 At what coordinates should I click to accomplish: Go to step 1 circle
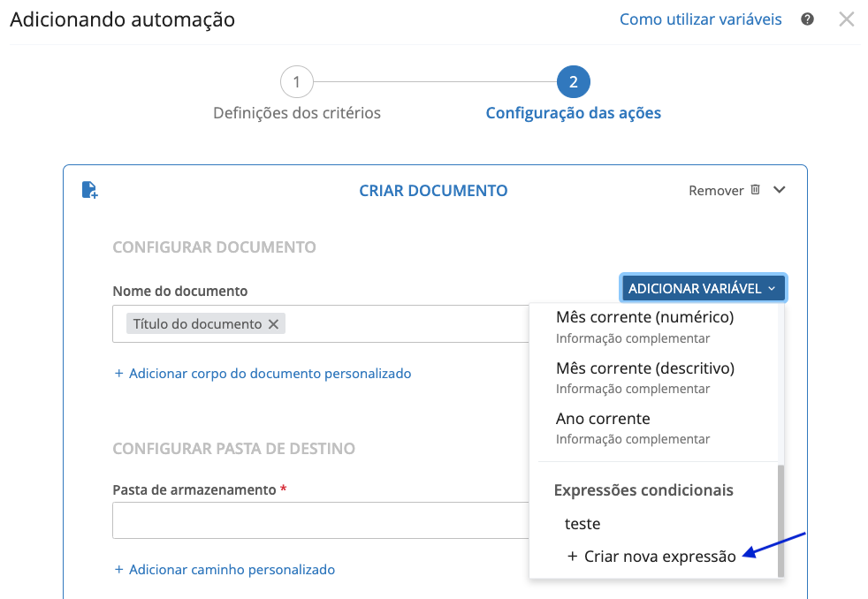pyautogui.click(x=297, y=83)
